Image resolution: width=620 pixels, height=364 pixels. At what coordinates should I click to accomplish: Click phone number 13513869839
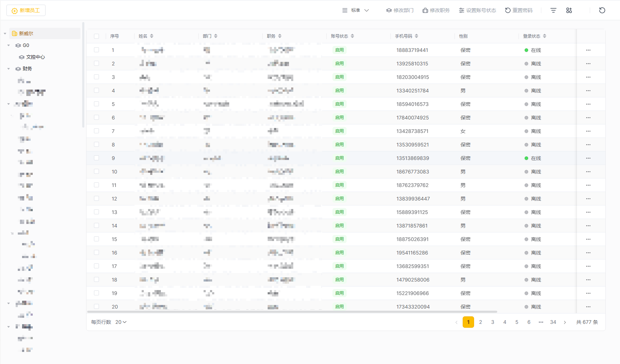(x=413, y=158)
